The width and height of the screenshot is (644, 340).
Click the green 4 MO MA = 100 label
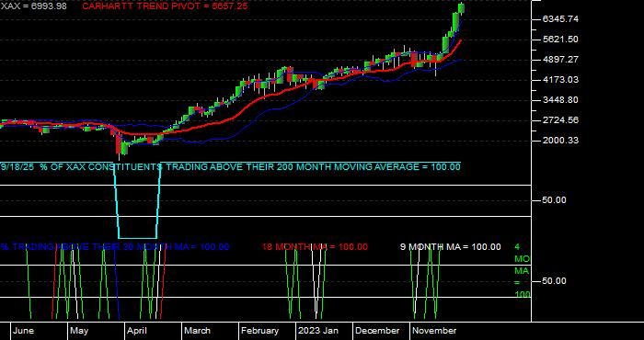pos(522,271)
